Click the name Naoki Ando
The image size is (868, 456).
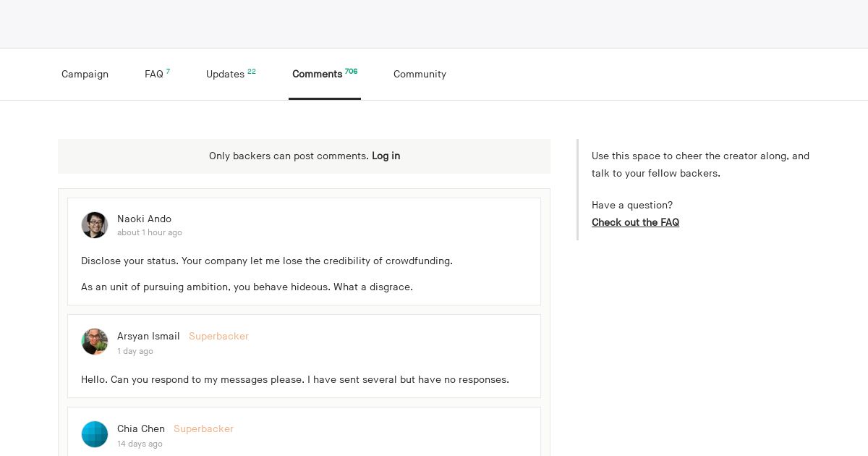tap(144, 219)
